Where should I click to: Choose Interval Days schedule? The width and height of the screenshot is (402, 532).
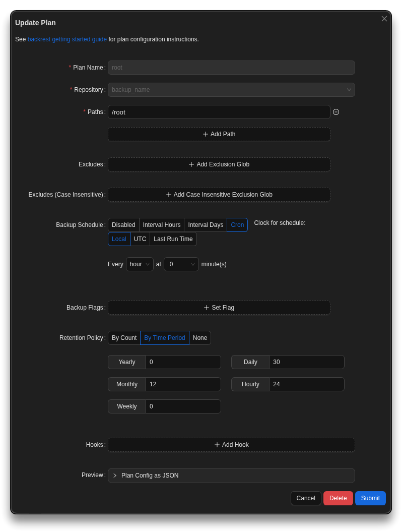point(206,224)
